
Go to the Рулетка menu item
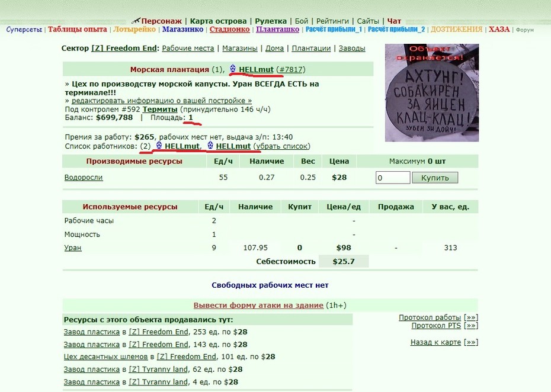click(271, 21)
